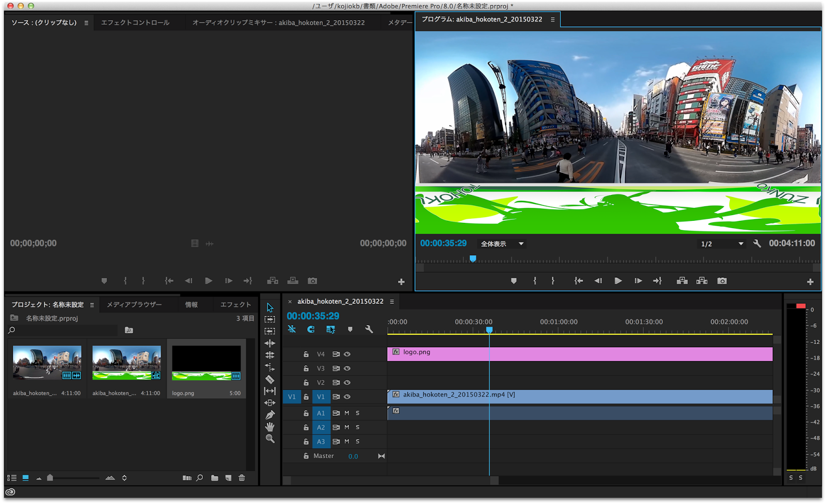The height and width of the screenshot is (504, 826).
Task: Click the Export Frame camera icon in Program monitor
Action: [x=722, y=281]
